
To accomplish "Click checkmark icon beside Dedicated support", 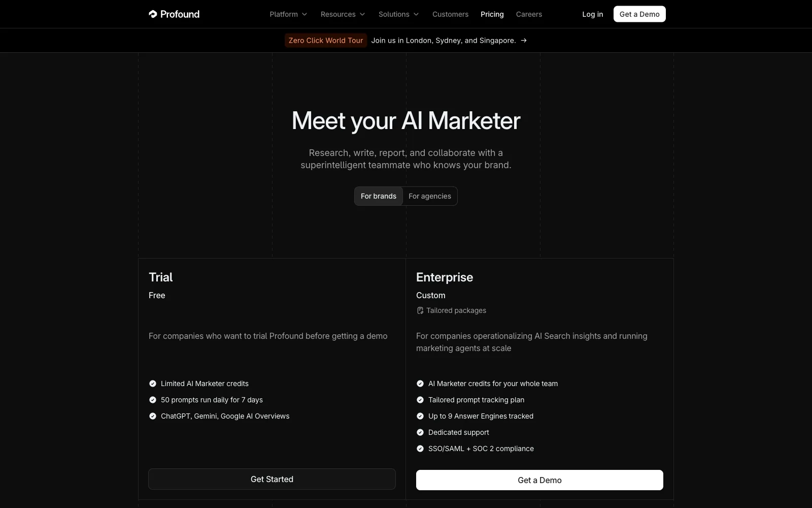I will pos(420,432).
